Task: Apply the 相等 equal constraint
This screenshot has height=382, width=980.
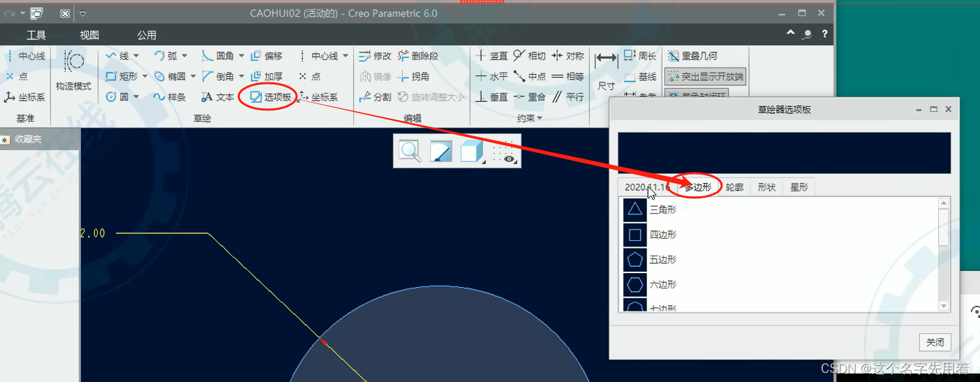Action: click(x=567, y=76)
